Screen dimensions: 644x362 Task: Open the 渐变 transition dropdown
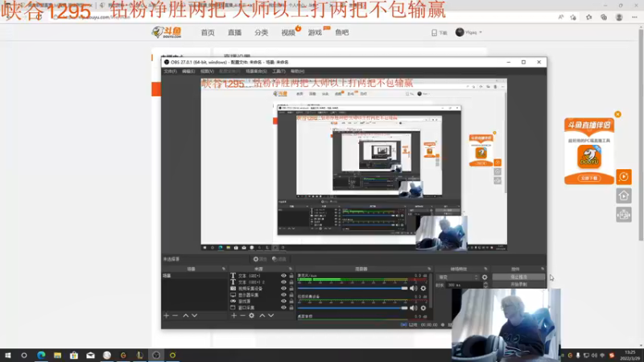pyautogui.click(x=457, y=278)
